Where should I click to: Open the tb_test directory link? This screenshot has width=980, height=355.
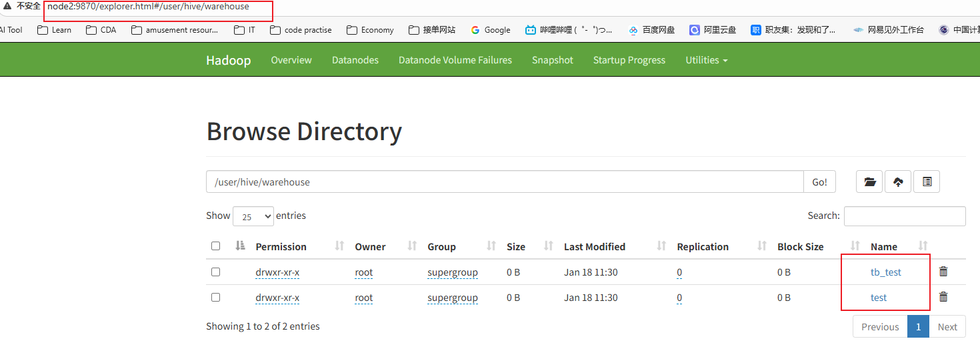tap(885, 272)
